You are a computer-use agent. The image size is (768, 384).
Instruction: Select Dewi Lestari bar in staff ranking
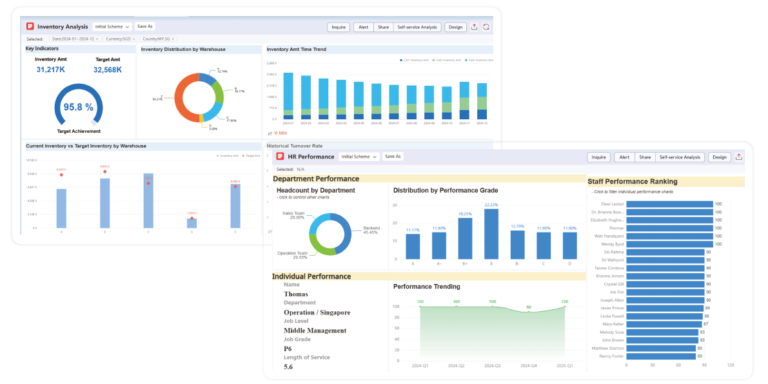(x=670, y=204)
